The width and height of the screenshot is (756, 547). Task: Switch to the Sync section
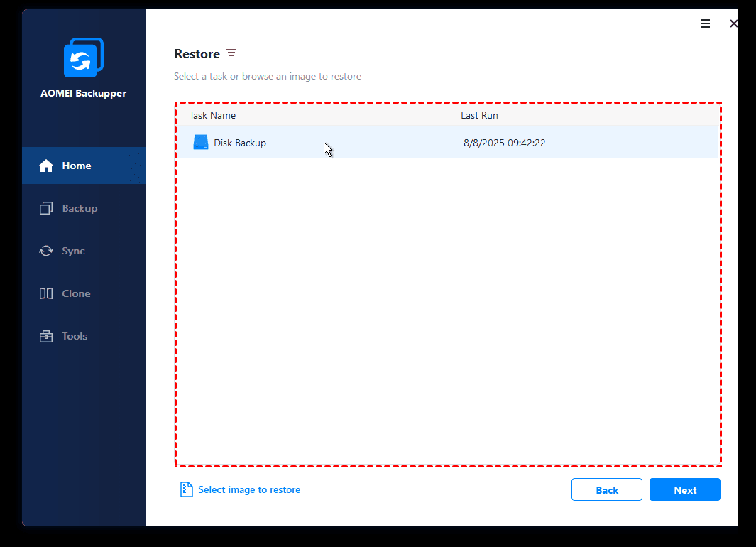click(84, 251)
